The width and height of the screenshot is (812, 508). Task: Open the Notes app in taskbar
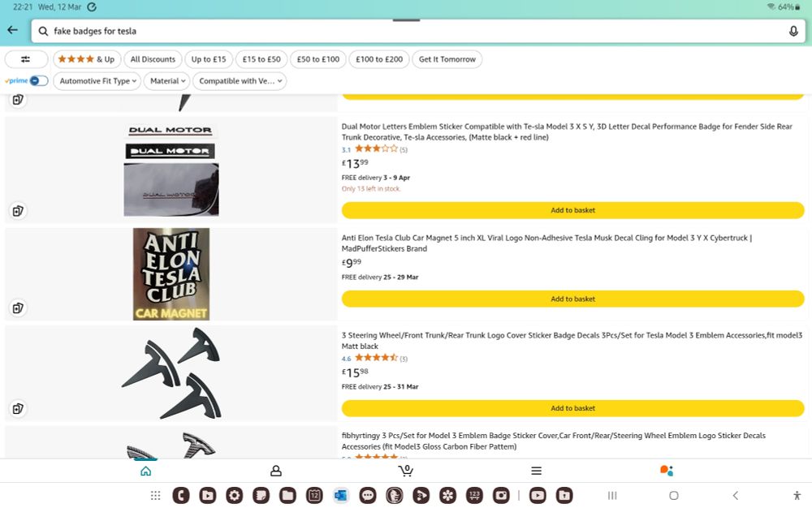pos(261,496)
